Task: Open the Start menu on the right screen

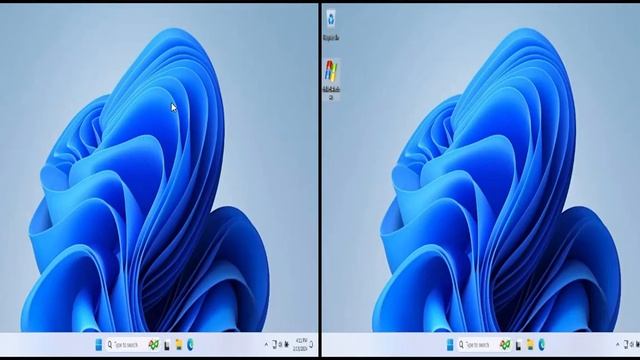Action: click(x=450, y=344)
